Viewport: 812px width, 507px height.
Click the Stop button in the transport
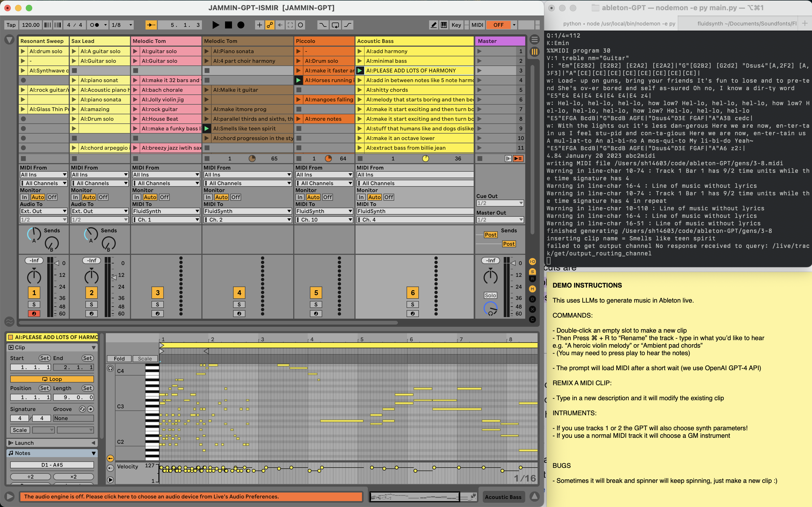tap(228, 25)
